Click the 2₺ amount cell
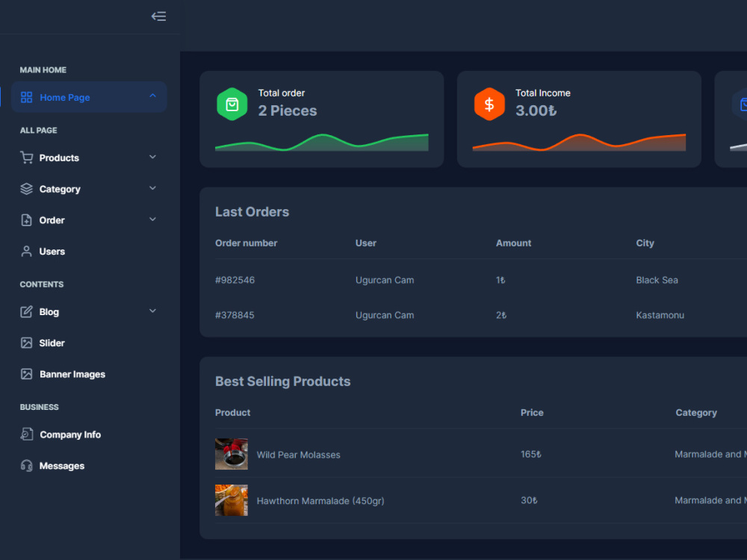The height and width of the screenshot is (560, 747). click(501, 315)
